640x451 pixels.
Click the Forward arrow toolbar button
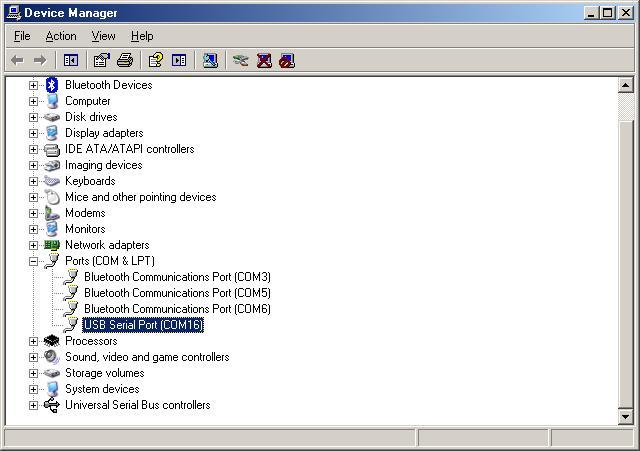click(40, 61)
